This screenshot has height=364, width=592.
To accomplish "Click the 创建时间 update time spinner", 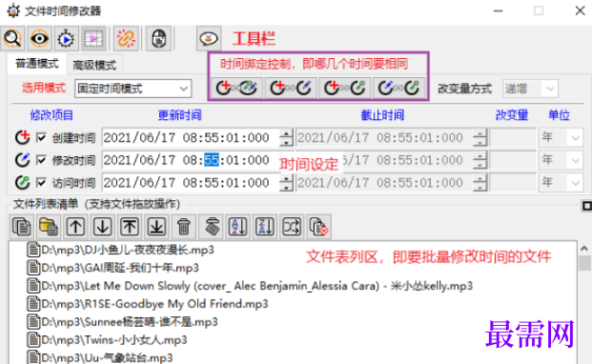I will point(287,137).
